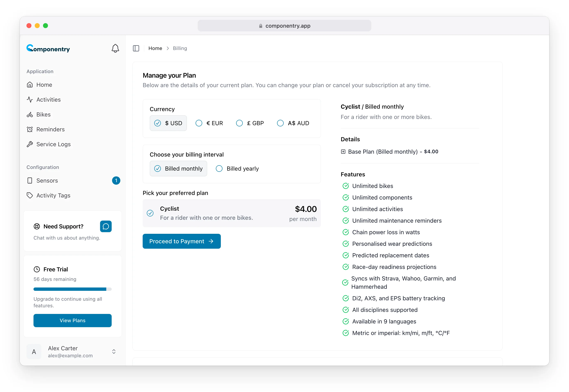Click the green check beside Unlimited bikes
The image size is (569, 392).
[x=346, y=186]
